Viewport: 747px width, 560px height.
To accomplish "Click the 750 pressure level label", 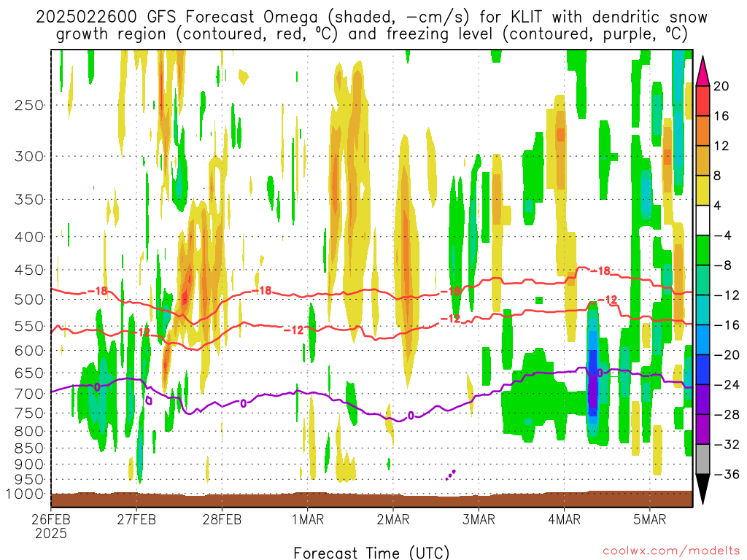I will (x=29, y=413).
